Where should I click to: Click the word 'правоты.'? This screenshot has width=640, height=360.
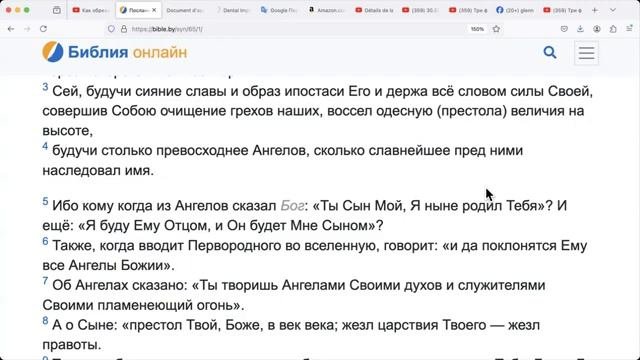[x=72, y=345]
